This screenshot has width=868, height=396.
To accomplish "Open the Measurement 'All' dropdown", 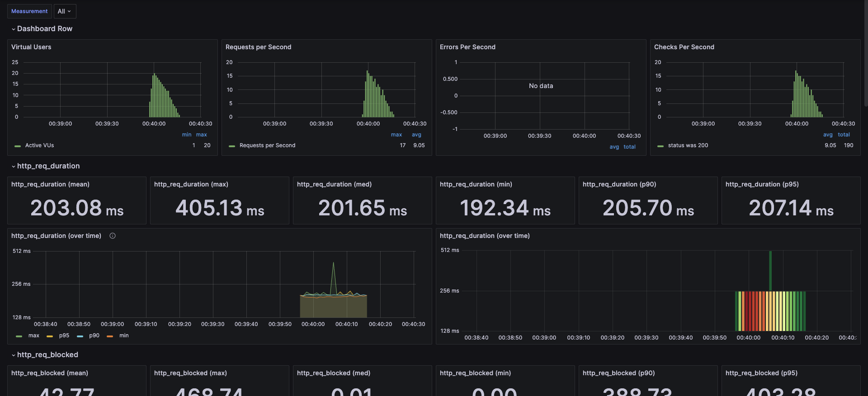I will pos(65,11).
